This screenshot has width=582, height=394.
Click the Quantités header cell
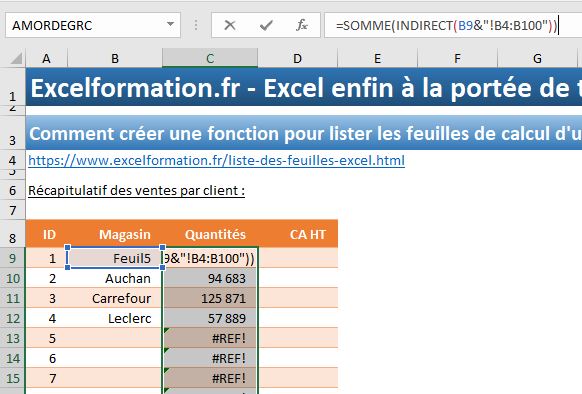click(x=210, y=234)
